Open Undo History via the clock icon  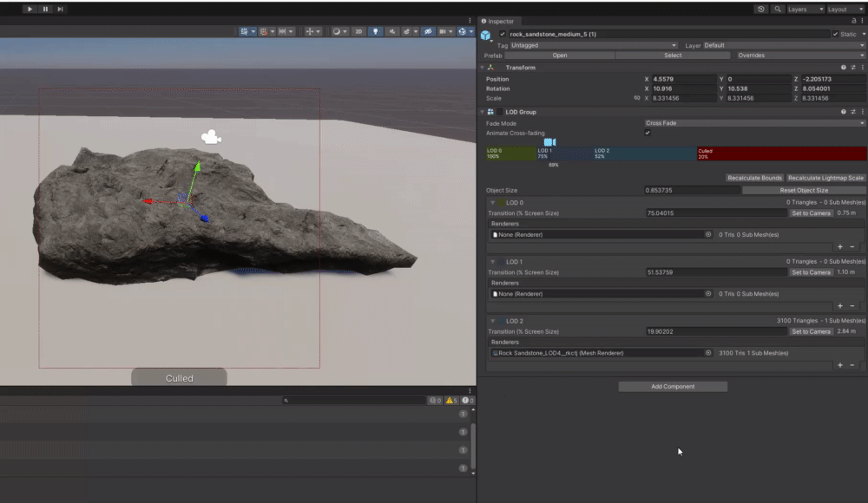pos(761,9)
